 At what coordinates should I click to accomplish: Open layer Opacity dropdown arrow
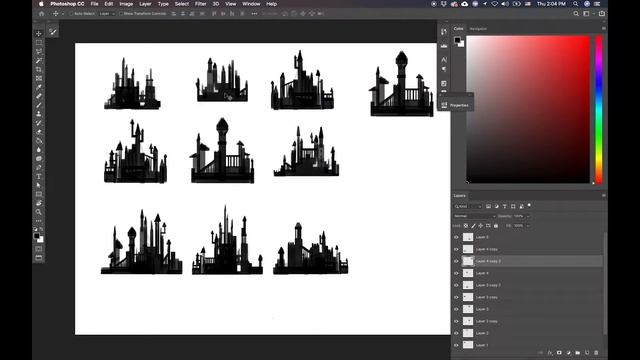pyautogui.click(x=528, y=216)
